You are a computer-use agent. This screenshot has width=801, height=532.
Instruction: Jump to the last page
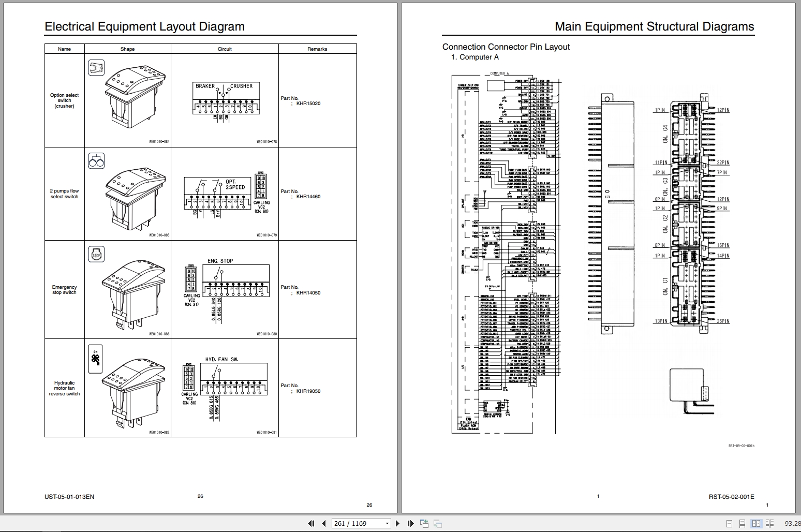point(410,523)
